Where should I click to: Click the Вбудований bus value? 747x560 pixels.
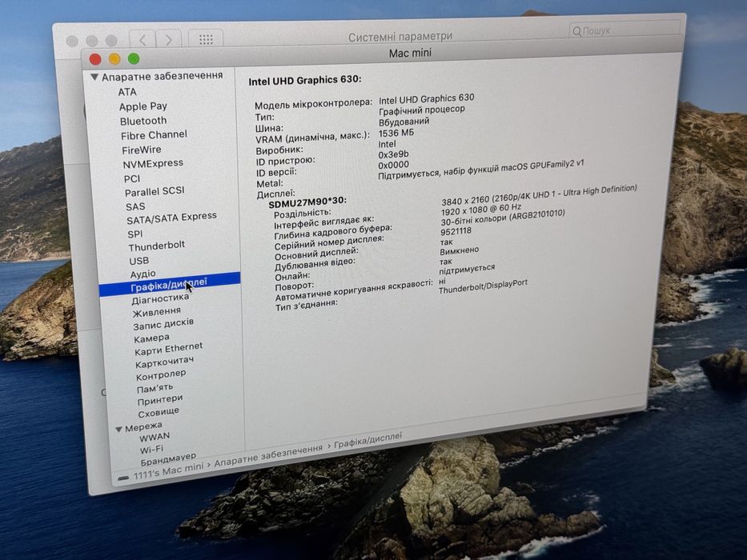tap(404, 122)
